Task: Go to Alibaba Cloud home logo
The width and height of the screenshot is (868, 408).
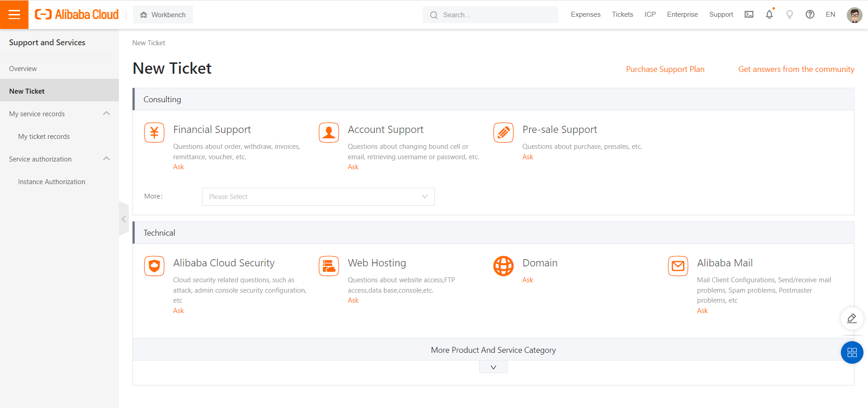Action: point(77,14)
